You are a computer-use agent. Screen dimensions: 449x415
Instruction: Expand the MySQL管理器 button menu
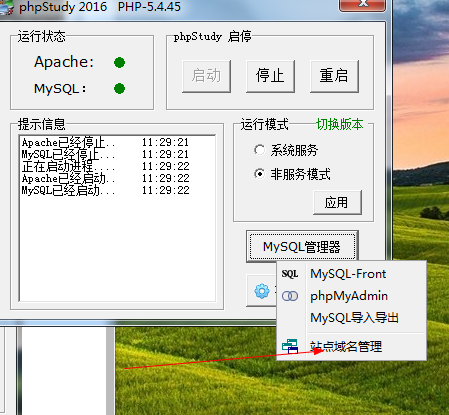click(x=302, y=247)
